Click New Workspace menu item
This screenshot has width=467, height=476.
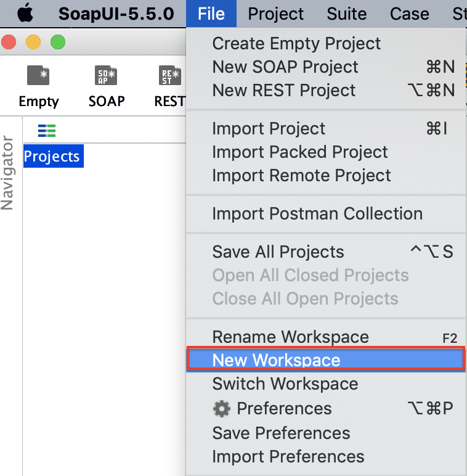click(x=326, y=359)
